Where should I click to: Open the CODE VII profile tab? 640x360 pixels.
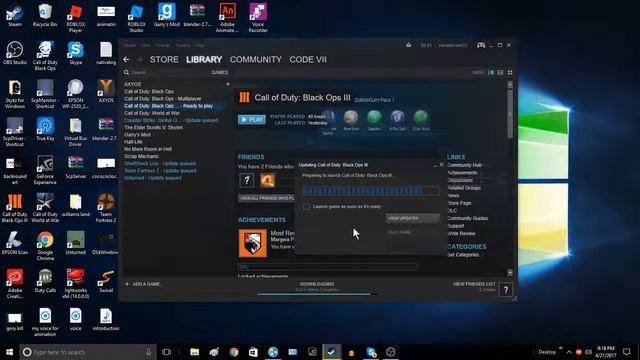[308, 60]
